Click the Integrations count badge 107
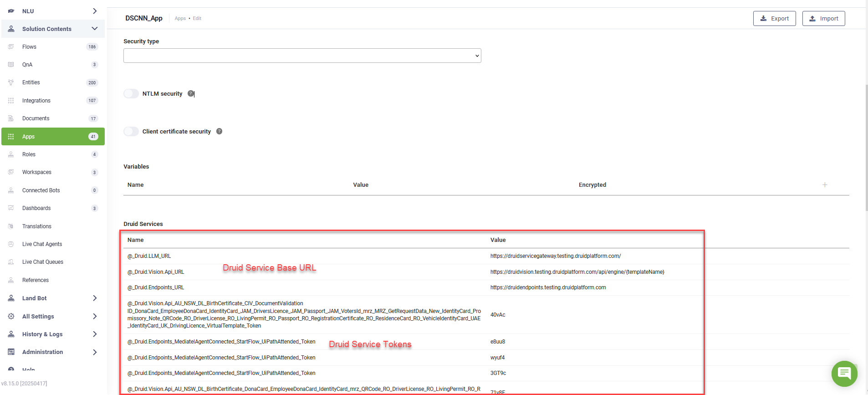The image size is (868, 395). [x=92, y=100]
